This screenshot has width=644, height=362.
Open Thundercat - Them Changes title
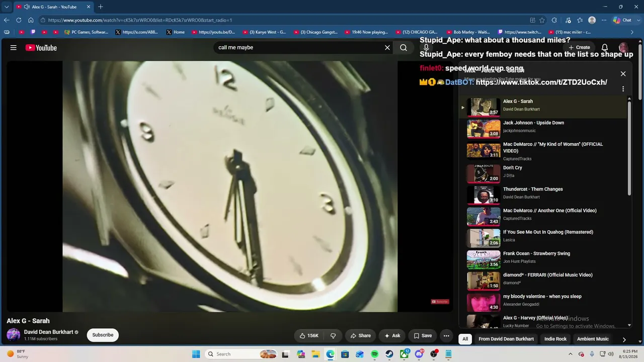(x=533, y=189)
